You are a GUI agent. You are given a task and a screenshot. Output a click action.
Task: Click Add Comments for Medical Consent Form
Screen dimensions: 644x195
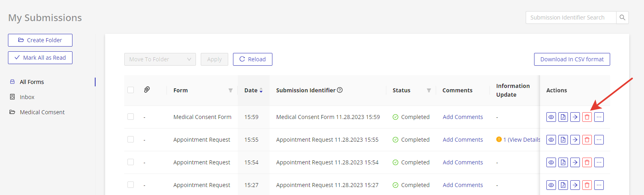462,117
